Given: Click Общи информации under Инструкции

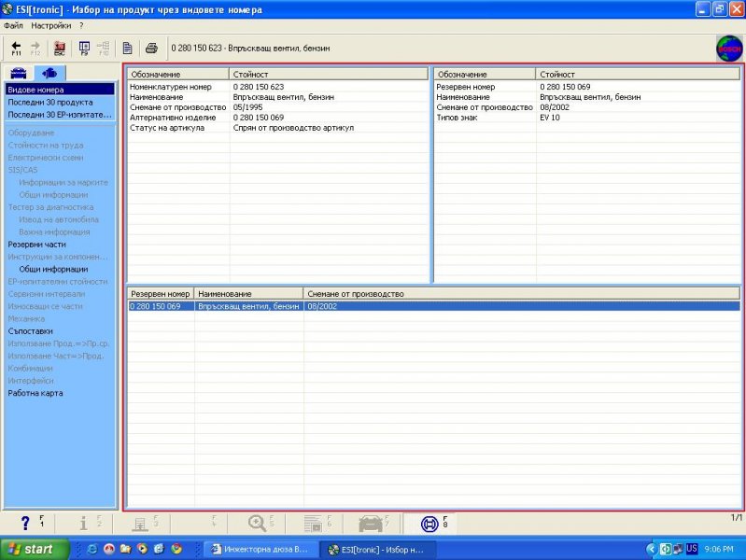Looking at the screenshot, I should pos(53,269).
